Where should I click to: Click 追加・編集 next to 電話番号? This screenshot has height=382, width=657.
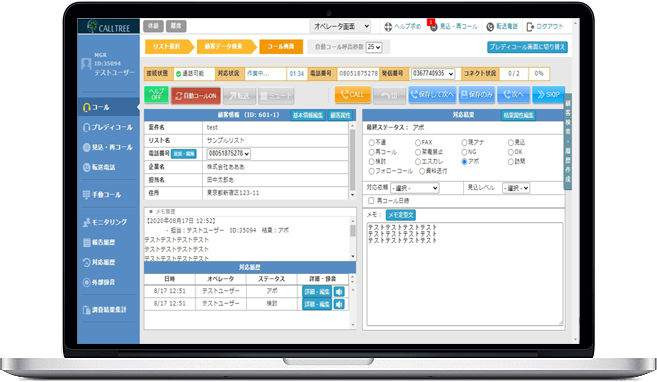point(184,154)
